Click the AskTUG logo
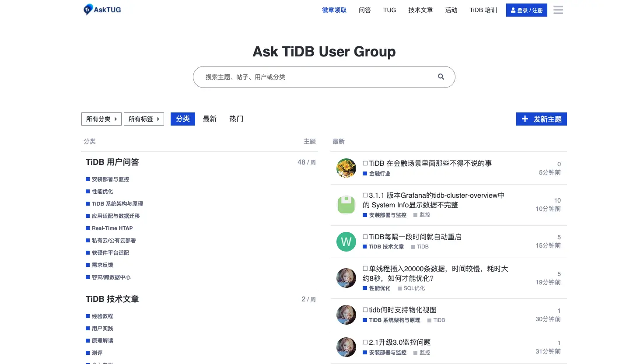The height and width of the screenshot is (364, 623). (x=101, y=9)
